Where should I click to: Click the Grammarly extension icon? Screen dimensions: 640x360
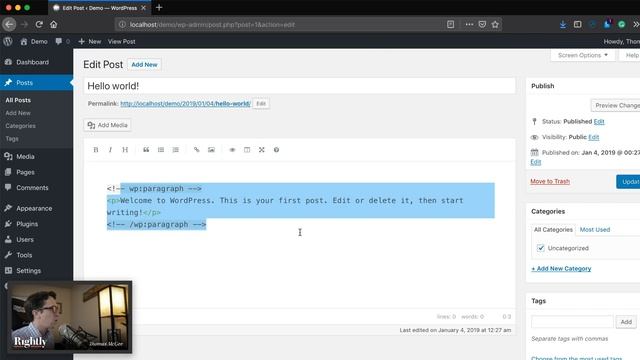tap(622, 24)
